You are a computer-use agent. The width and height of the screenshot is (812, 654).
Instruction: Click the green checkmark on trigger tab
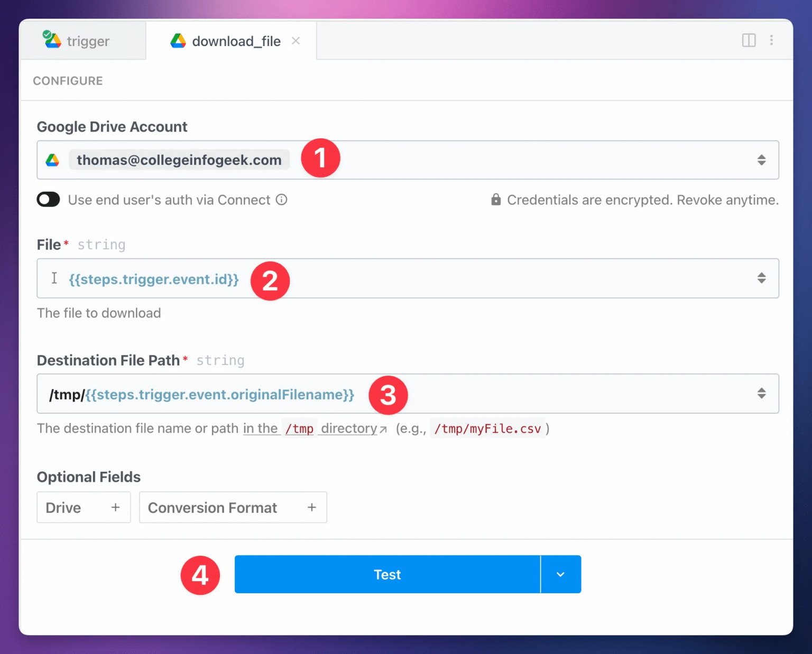point(47,35)
